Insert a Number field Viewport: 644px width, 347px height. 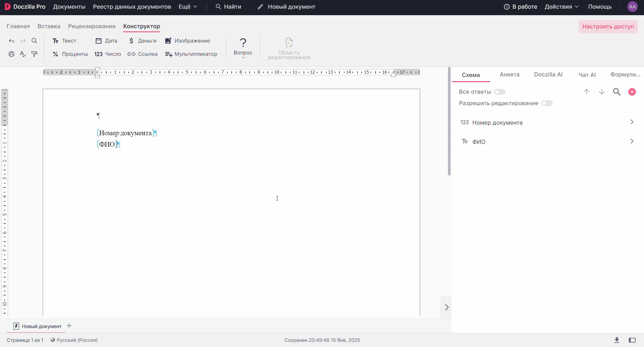tap(108, 54)
